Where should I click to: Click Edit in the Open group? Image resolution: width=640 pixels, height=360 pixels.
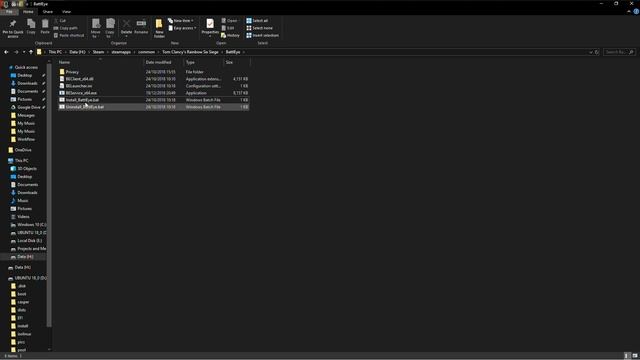click(228, 28)
